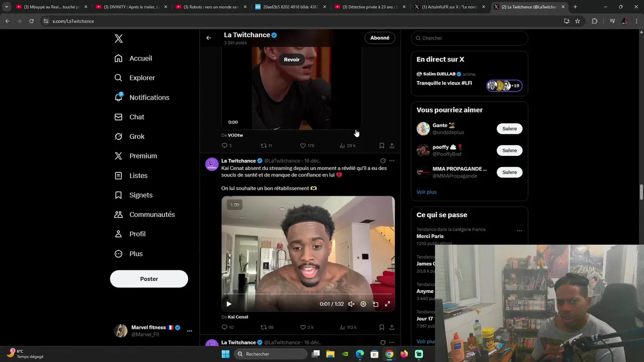Follow Gante account
This screenshot has height=362, width=644.
point(510,129)
